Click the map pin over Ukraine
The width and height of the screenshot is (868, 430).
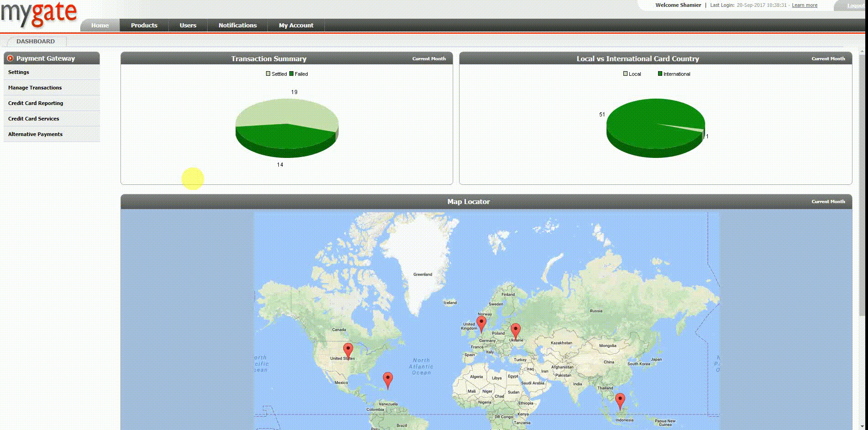(515, 330)
